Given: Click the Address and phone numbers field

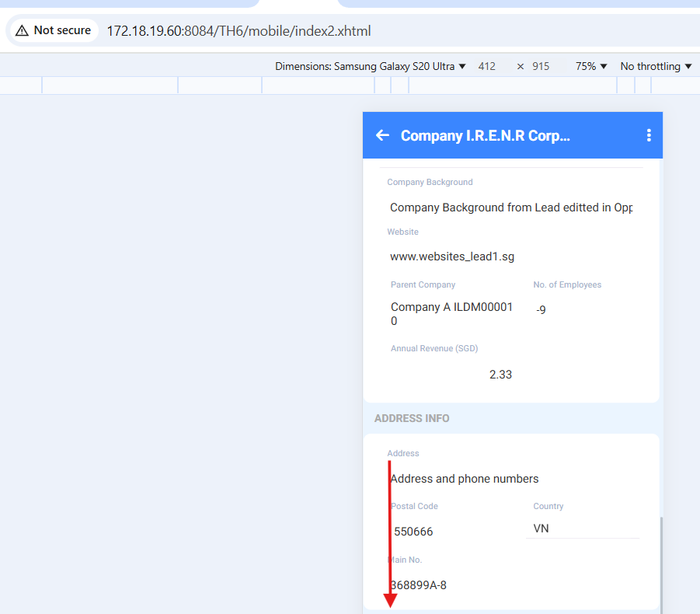Looking at the screenshot, I should pyautogui.click(x=465, y=479).
